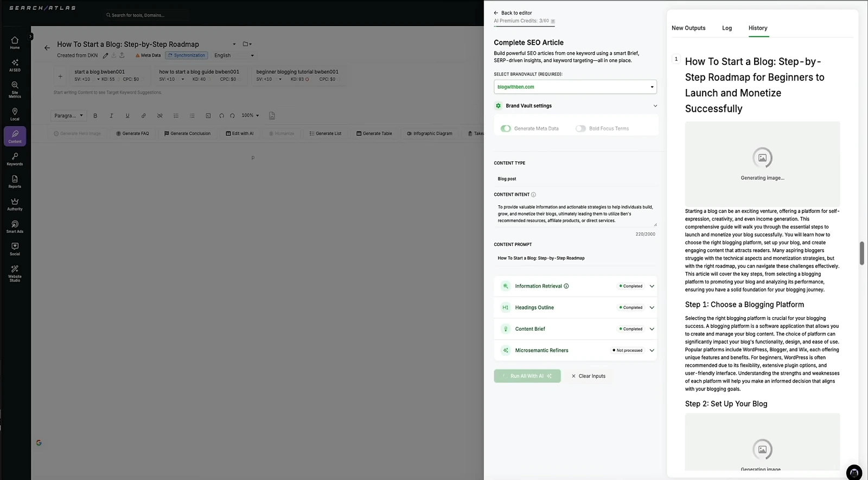Image resolution: width=868 pixels, height=480 pixels.
Task: Open the Paragraph style dropdown
Action: tap(69, 116)
